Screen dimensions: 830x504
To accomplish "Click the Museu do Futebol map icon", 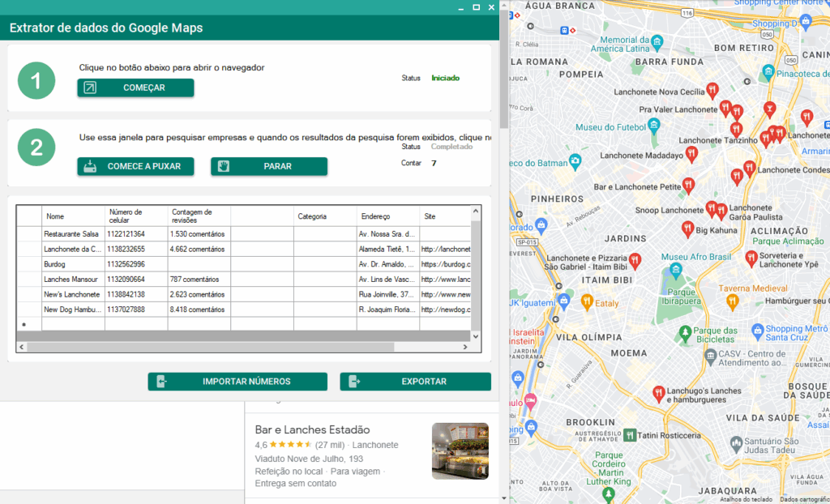I will [654, 127].
